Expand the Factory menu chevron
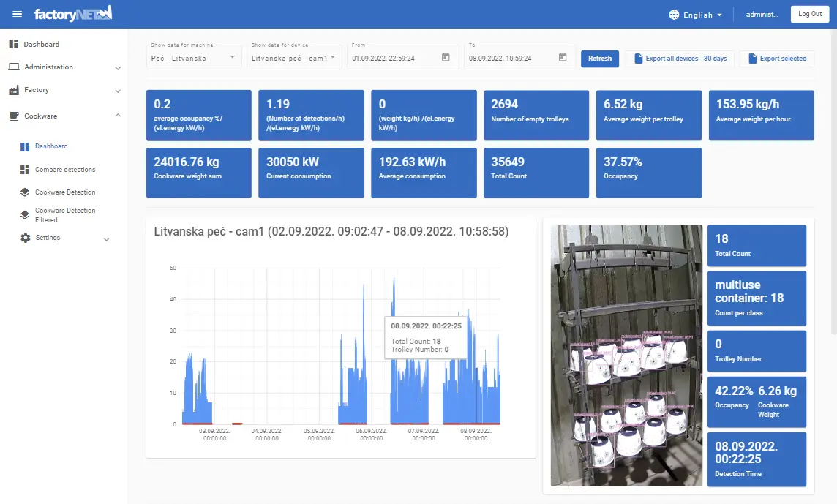Screen dimensions: 837x504 [118, 91]
